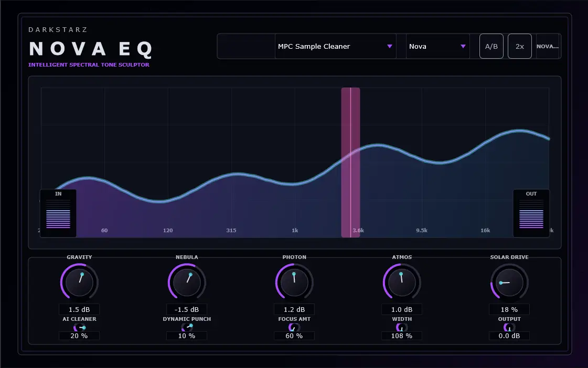Click the Nebula -1.5 dB value field

point(187,309)
